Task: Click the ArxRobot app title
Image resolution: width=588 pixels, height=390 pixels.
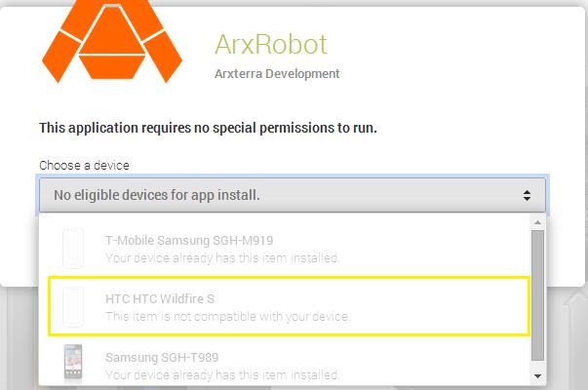Action: tap(271, 45)
